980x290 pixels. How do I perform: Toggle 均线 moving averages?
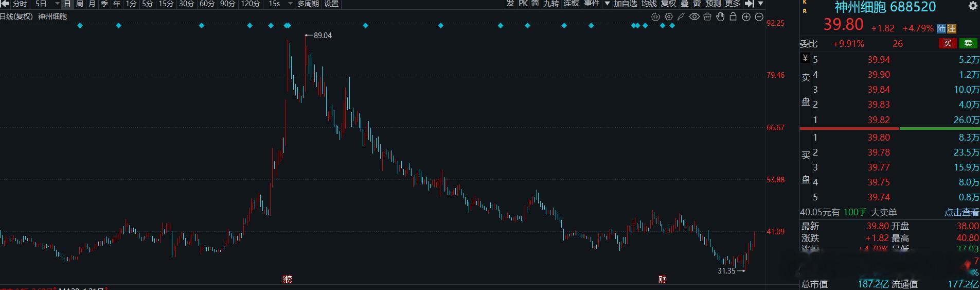click(x=649, y=4)
